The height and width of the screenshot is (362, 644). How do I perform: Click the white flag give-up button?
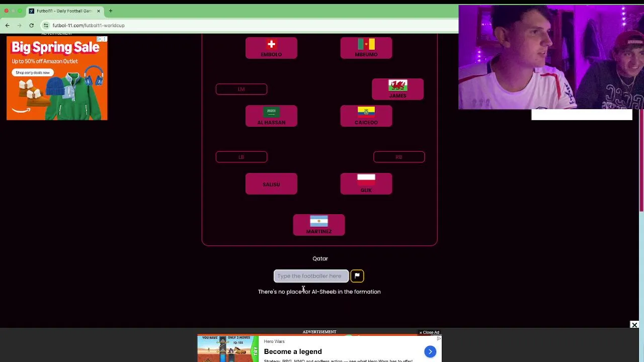357,276
